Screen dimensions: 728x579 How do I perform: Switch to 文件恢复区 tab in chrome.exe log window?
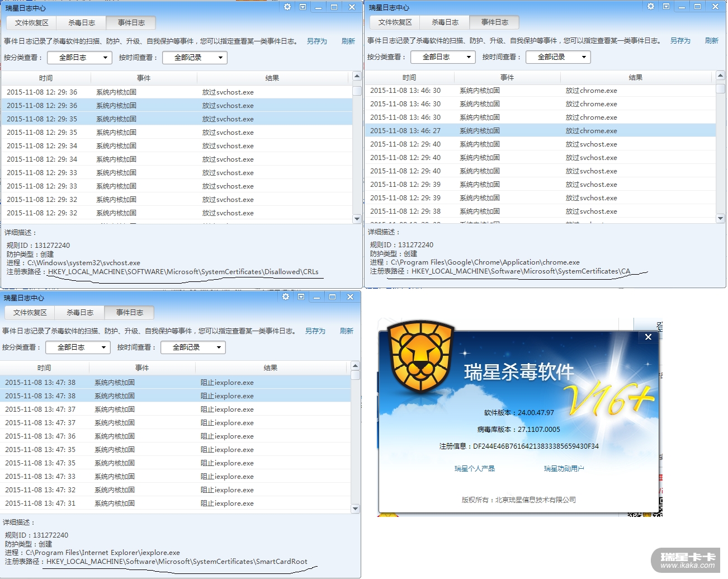coord(395,22)
